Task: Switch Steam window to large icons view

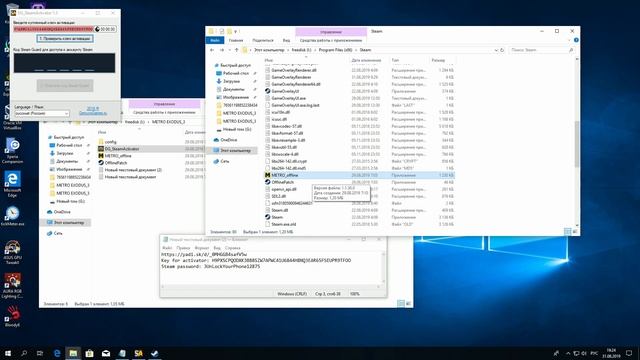Action: tap(575, 231)
